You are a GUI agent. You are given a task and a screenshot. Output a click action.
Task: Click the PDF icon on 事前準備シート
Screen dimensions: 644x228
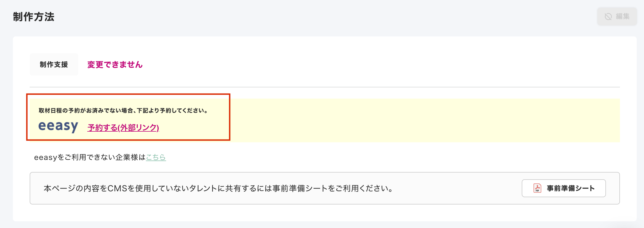(537, 188)
